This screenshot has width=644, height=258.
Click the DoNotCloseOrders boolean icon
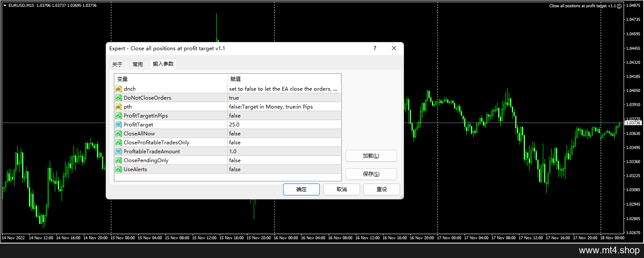(x=119, y=98)
